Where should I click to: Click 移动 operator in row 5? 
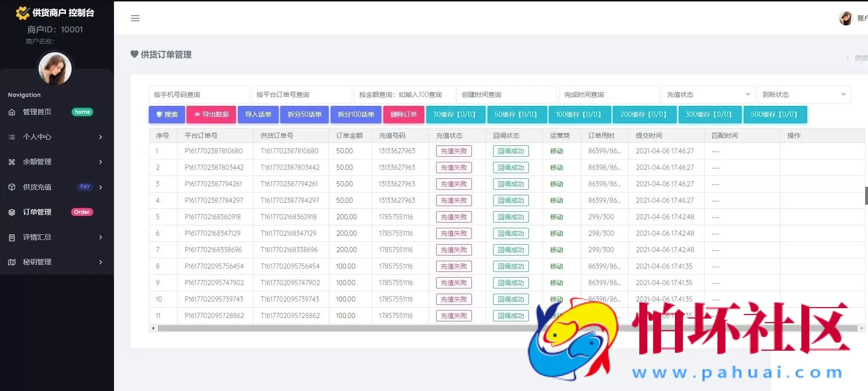[557, 217]
